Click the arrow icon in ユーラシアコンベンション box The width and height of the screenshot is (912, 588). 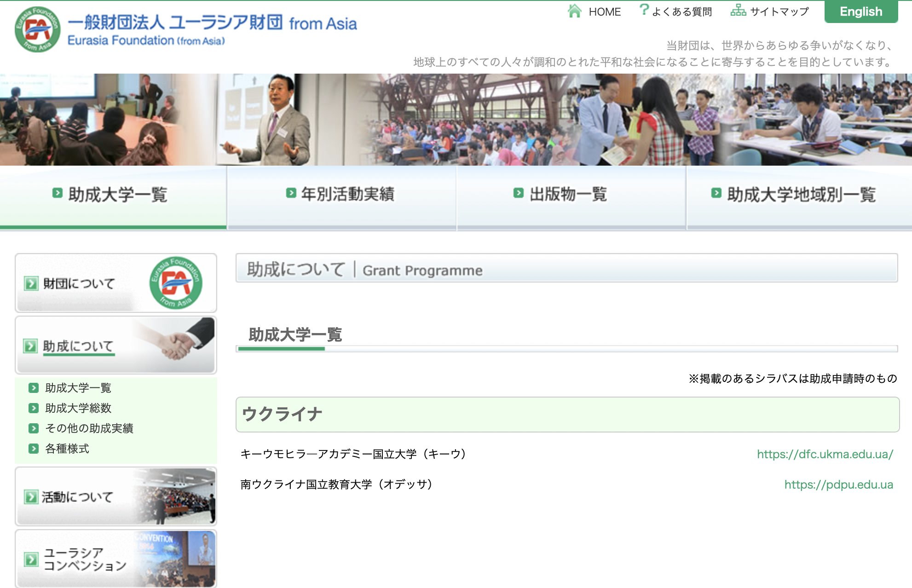tap(31, 559)
